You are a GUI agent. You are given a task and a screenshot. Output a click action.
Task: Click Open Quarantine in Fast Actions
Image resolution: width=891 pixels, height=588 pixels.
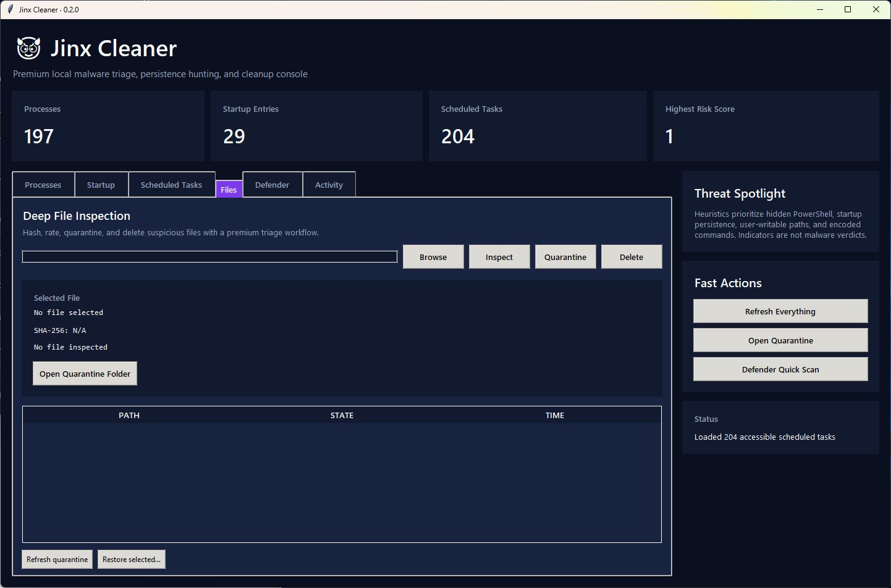(780, 340)
